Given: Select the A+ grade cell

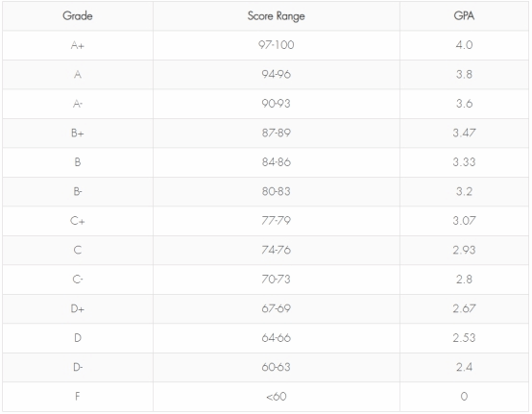Looking at the screenshot, I should point(78,45).
